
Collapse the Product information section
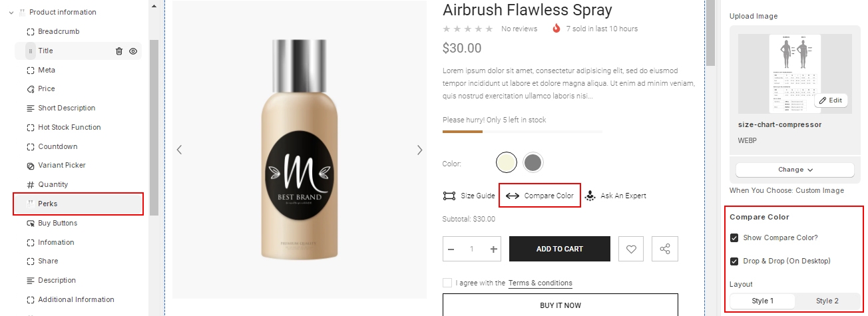tap(11, 13)
